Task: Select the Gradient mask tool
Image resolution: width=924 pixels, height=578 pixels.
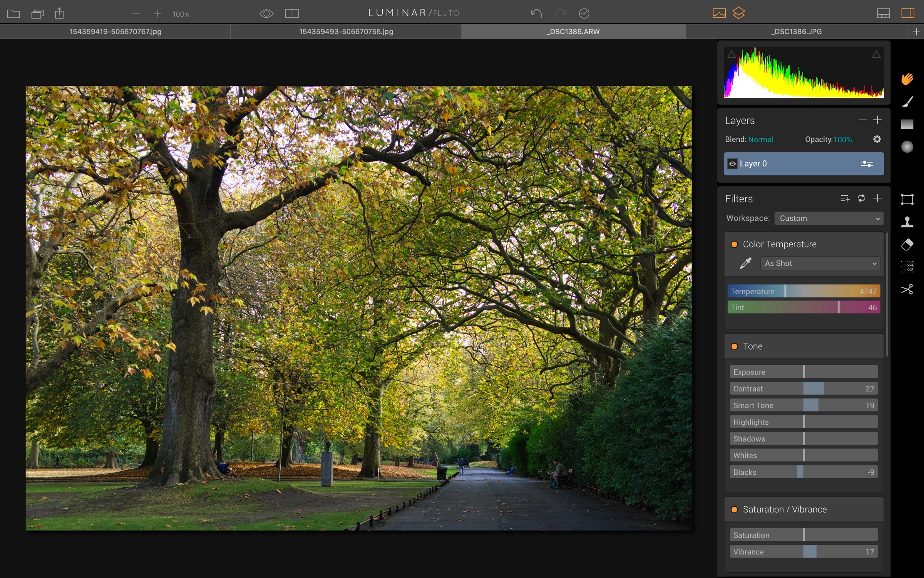Action: click(907, 124)
